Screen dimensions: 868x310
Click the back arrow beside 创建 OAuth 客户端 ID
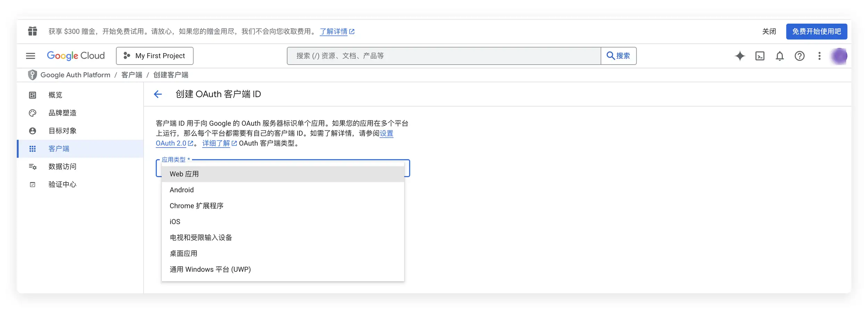(x=158, y=94)
